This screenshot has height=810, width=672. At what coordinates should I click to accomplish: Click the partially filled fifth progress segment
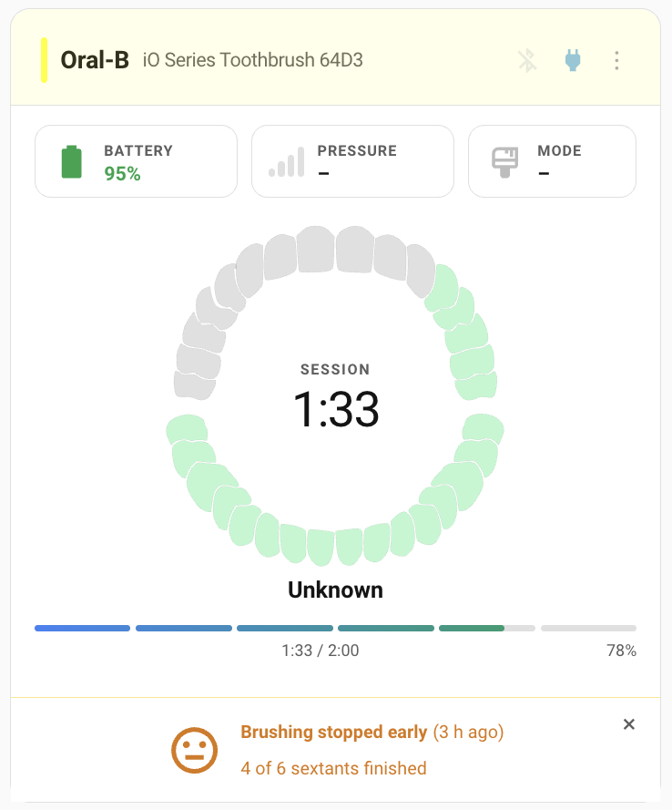(487, 628)
